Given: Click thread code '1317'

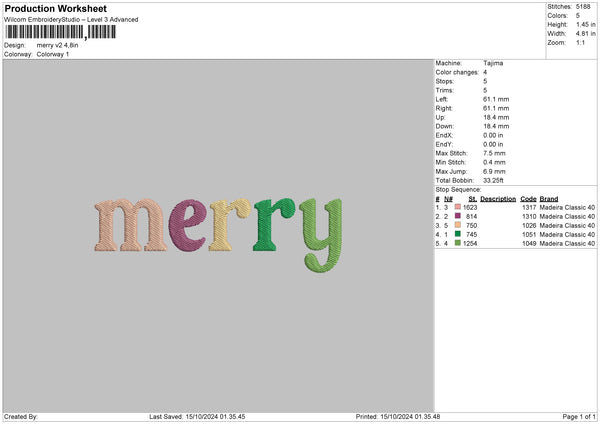Looking at the screenshot, I should pyautogui.click(x=529, y=207).
